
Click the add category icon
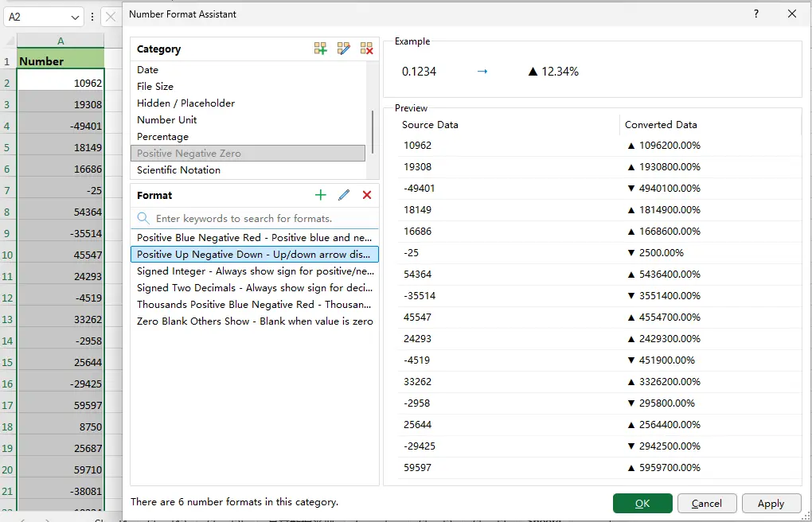(321, 49)
